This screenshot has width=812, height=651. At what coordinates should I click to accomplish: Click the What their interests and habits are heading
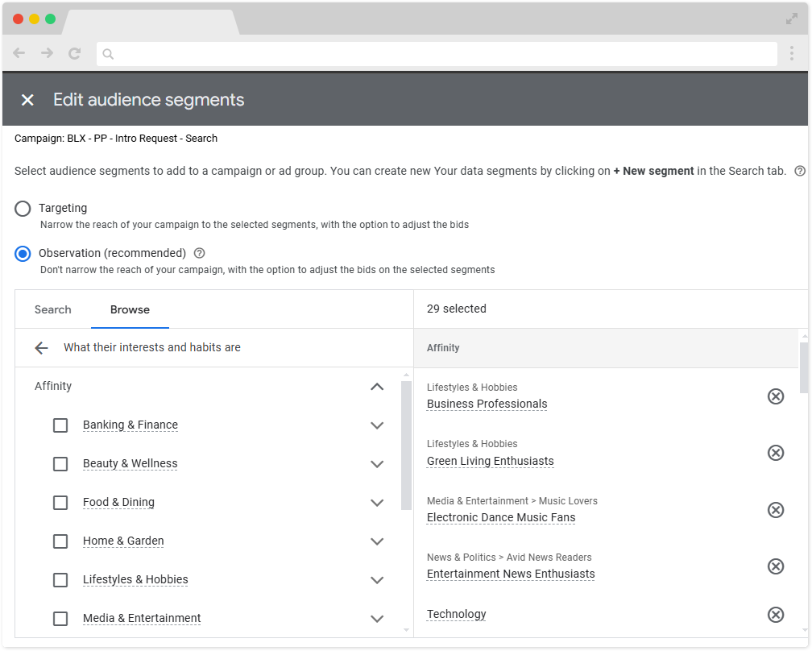(x=152, y=347)
